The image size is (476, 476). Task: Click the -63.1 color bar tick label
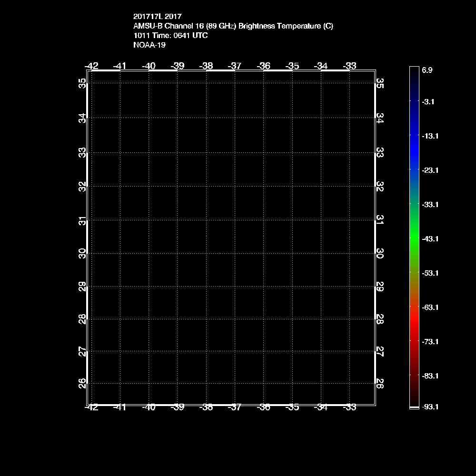430,307
